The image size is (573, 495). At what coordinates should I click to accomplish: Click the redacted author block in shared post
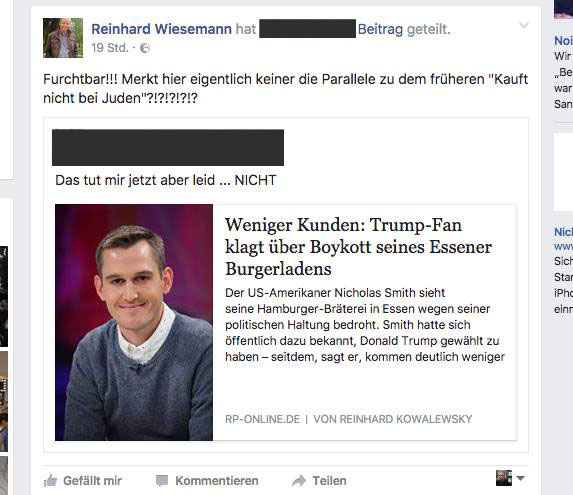tap(168, 147)
